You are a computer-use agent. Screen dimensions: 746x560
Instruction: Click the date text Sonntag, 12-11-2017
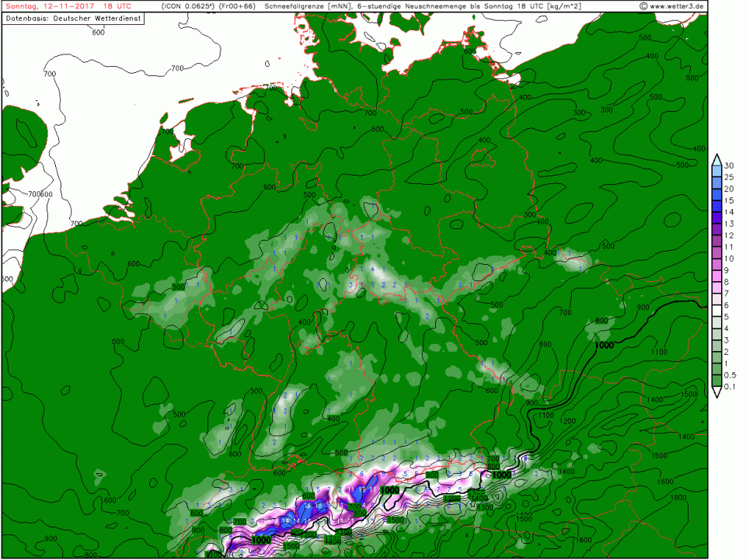point(44,6)
